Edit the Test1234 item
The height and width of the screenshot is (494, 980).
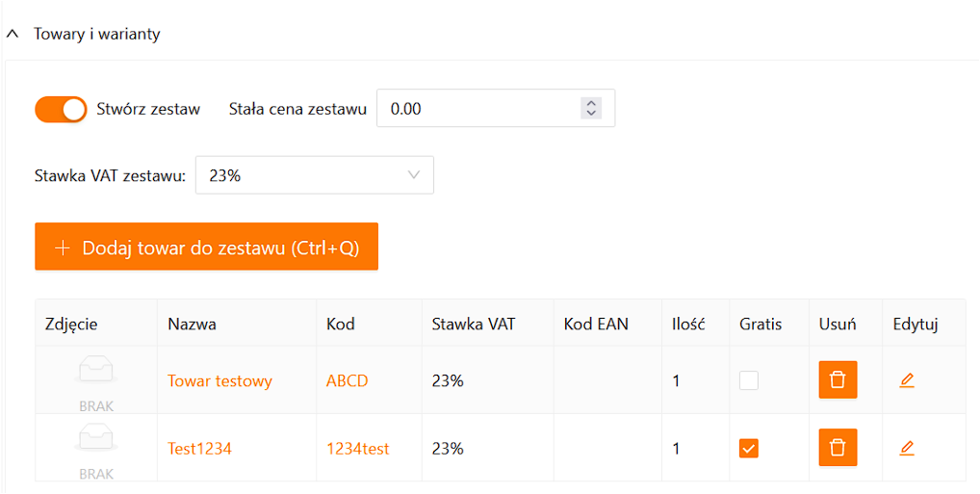tap(907, 448)
